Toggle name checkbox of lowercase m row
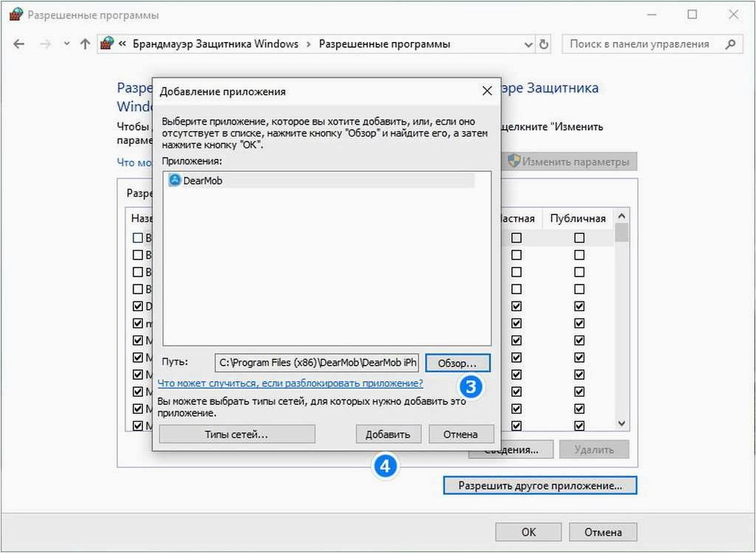This screenshot has height=553, width=756. click(x=138, y=323)
